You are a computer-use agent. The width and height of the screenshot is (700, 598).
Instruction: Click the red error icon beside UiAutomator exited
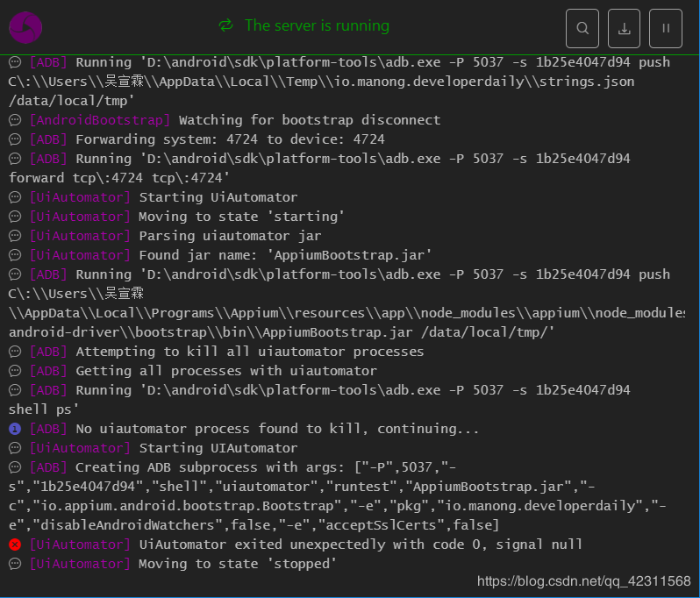pyautogui.click(x=15, y=545)
